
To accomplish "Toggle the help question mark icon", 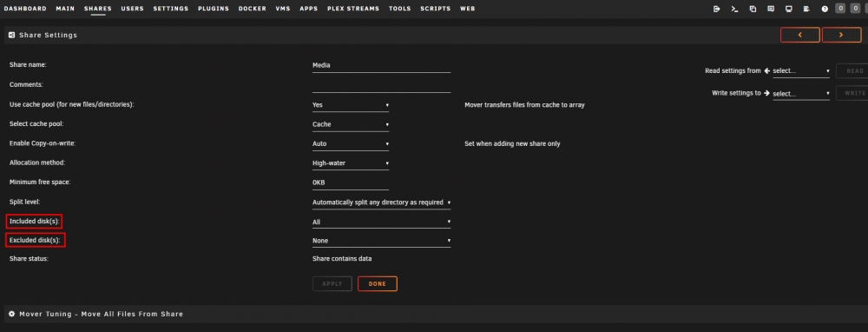I will 825,9.
